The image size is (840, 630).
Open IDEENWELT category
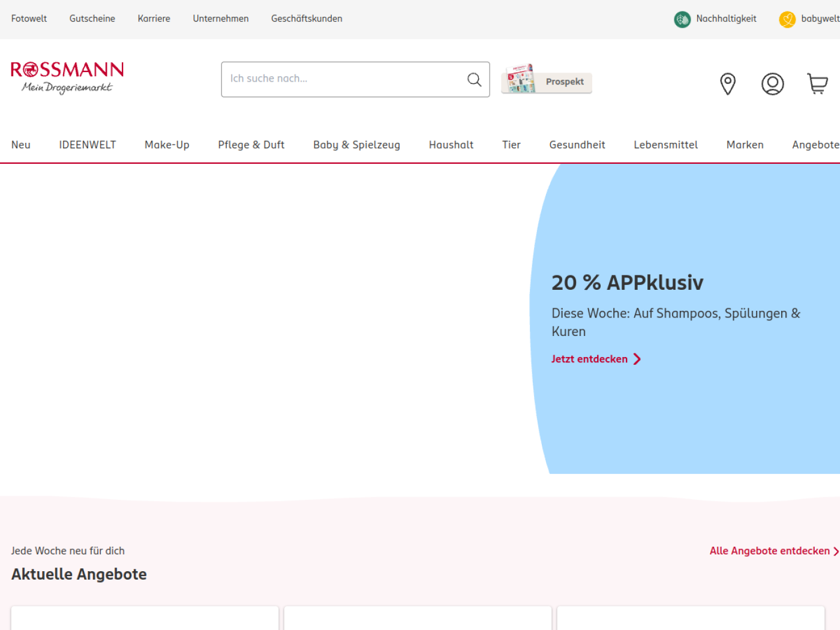tap(88, 145)
